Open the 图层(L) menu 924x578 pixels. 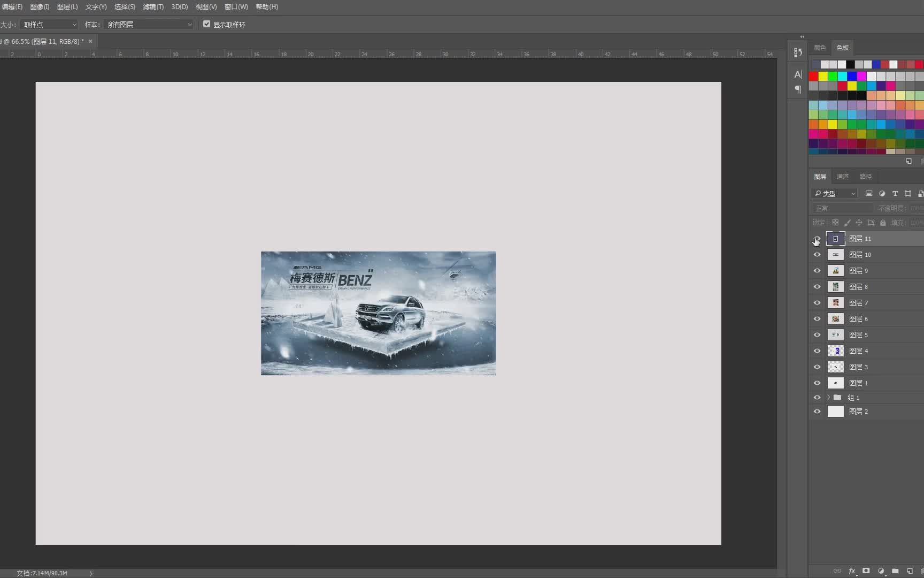67,7
